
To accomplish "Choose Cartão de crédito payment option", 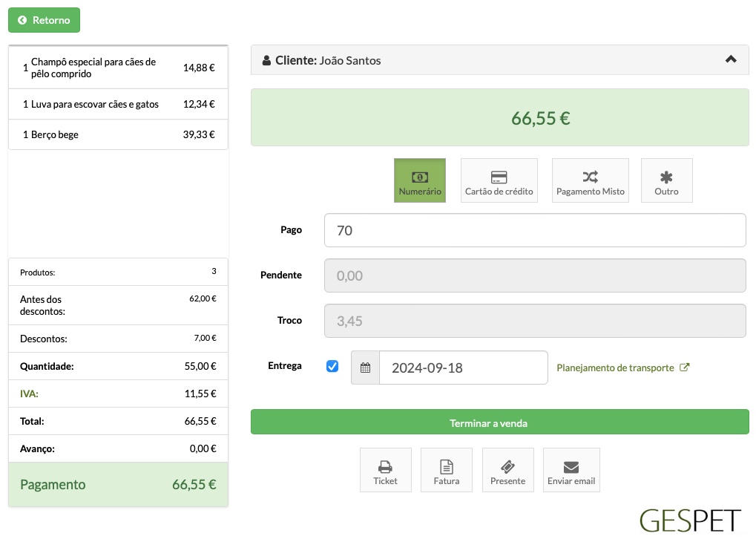I will pyautogui.click(x=499, y=180).
